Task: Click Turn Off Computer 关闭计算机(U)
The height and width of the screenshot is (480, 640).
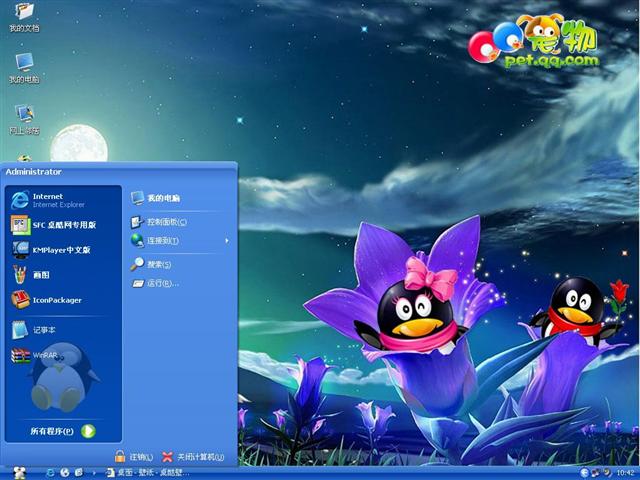Action: [193, 457]
